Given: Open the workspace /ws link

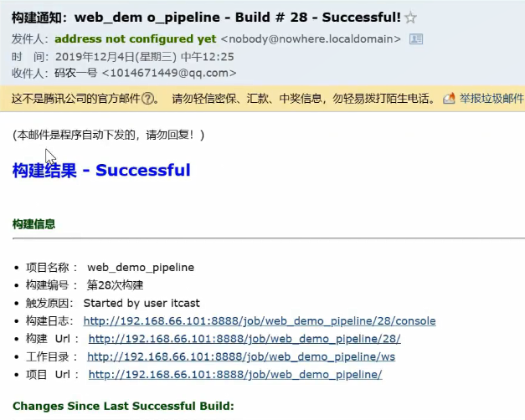Looking at the screenshot, I should (x=241, y=356).
